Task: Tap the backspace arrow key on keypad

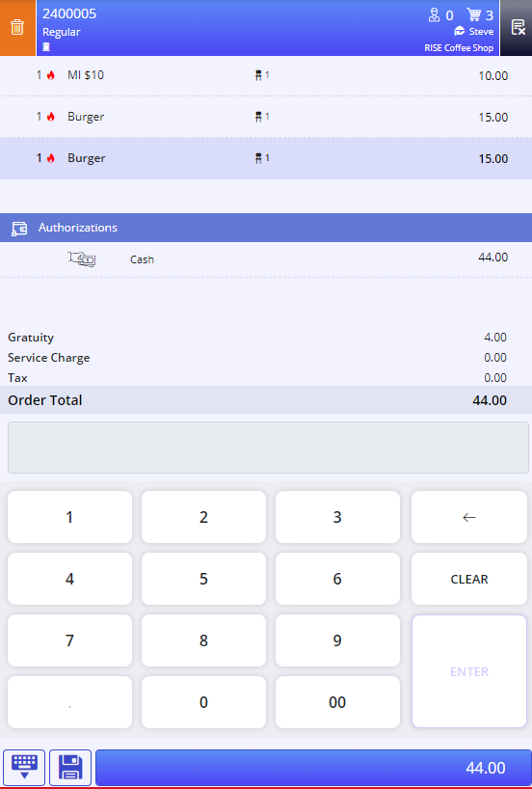Action: point(468,517)
